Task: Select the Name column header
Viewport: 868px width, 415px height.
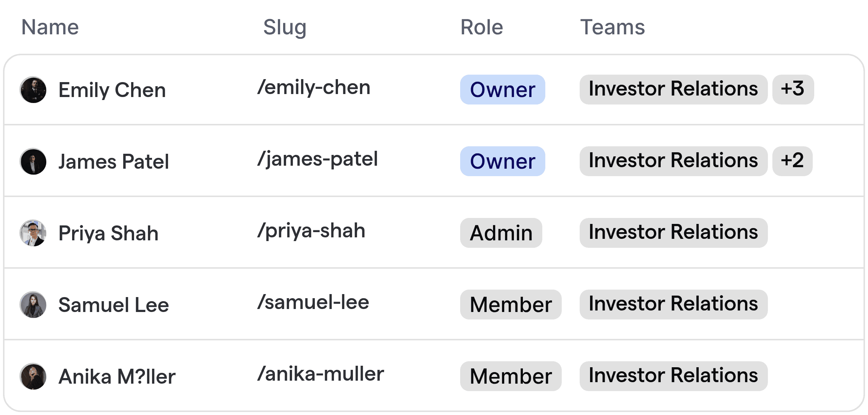Action: [x=50, y=26]
